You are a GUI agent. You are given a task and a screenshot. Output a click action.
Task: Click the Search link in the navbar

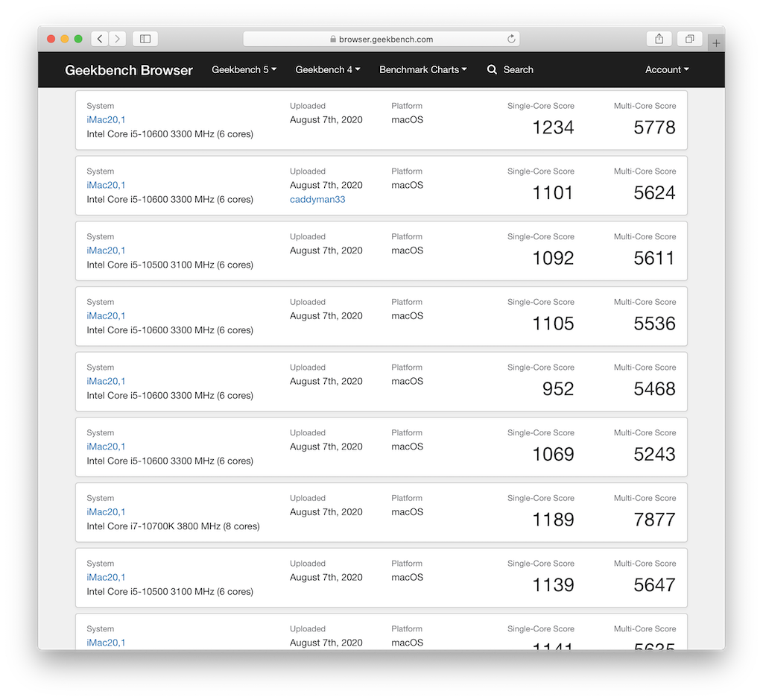click(519, 69)
